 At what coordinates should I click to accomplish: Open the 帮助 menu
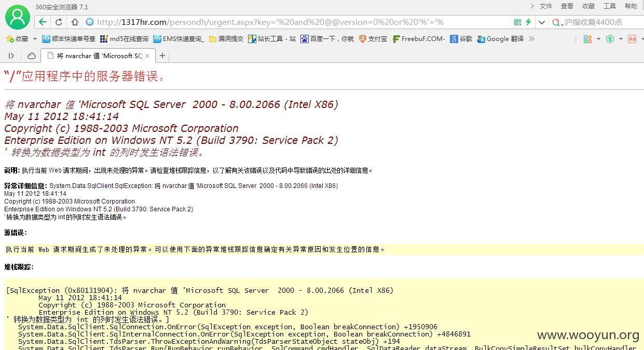tap(631, 6)
